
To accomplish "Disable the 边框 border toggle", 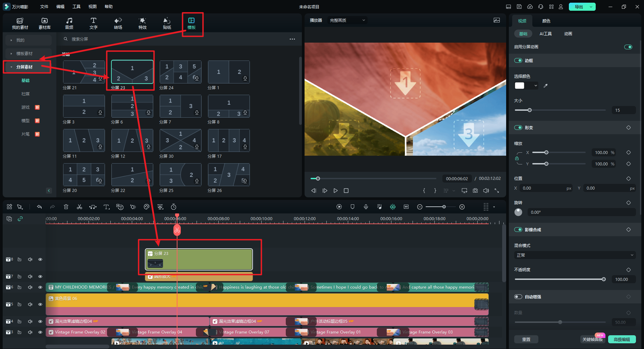I will [x=518, y=61].
